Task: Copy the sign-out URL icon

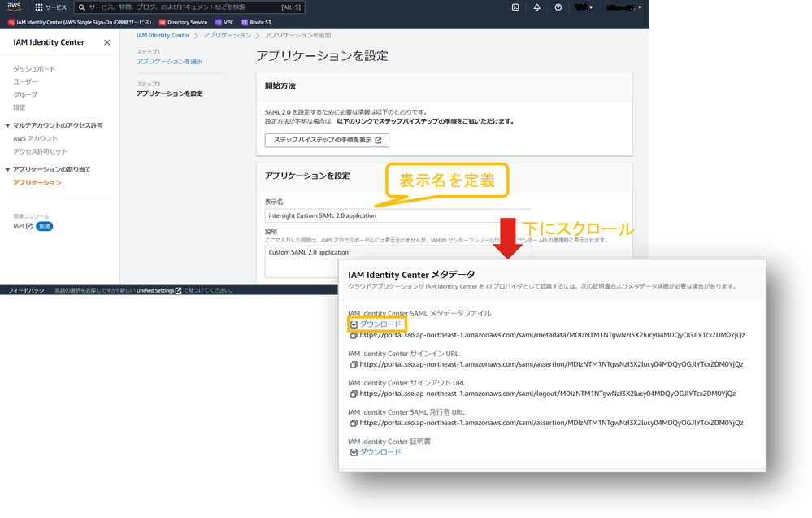Action: click(354, 394)
